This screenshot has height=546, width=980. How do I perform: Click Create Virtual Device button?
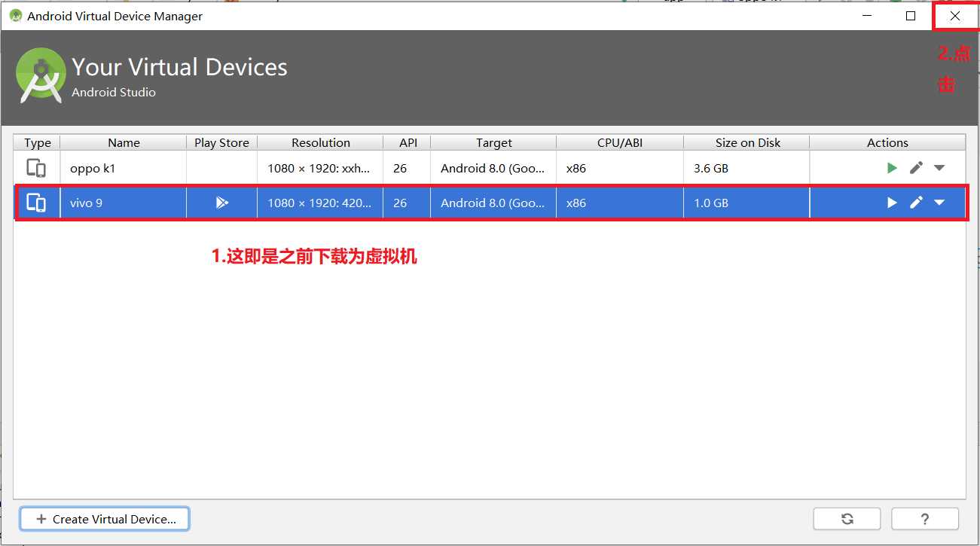[105, 519]
